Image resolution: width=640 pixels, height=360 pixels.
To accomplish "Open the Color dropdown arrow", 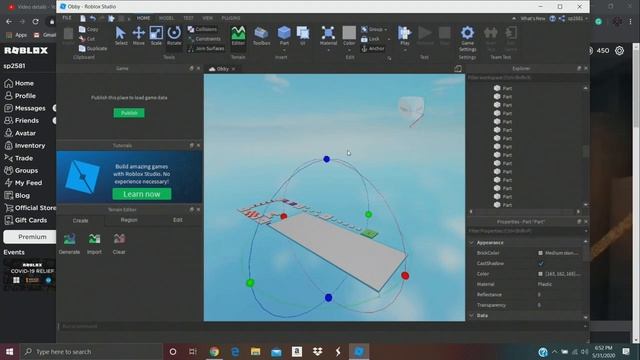I will 349,51.
